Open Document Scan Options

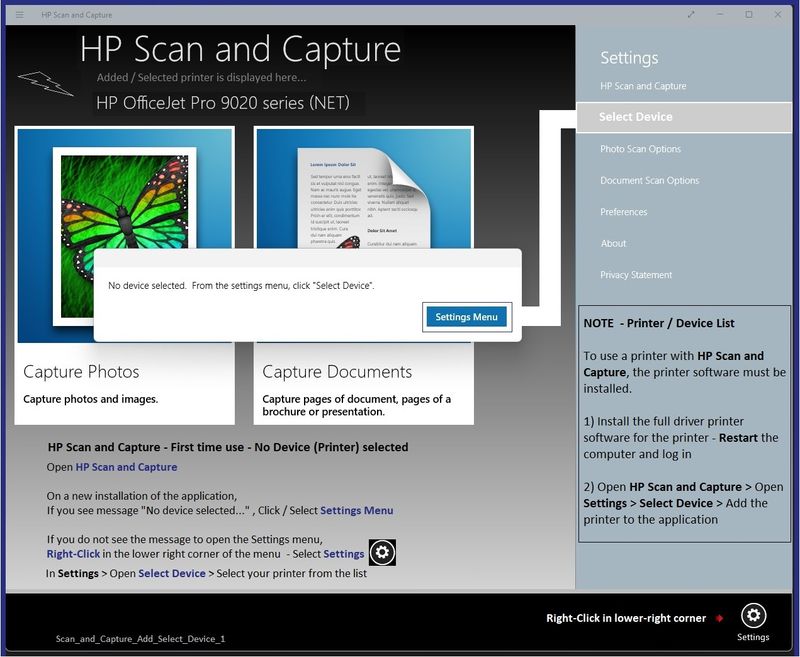[x=649, y=181]
